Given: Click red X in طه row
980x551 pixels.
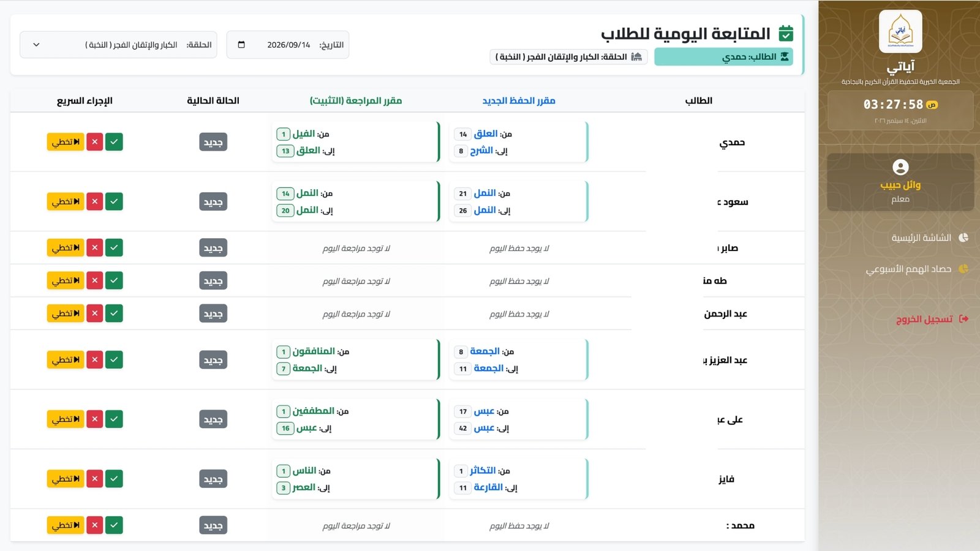Looking at the screenshot, I should (94, 280).
